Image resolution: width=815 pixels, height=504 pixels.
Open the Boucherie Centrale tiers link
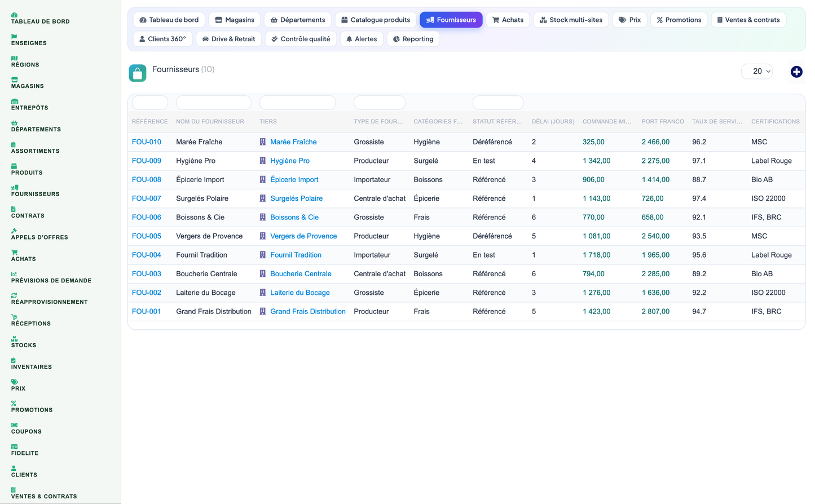tap(301, 274)
